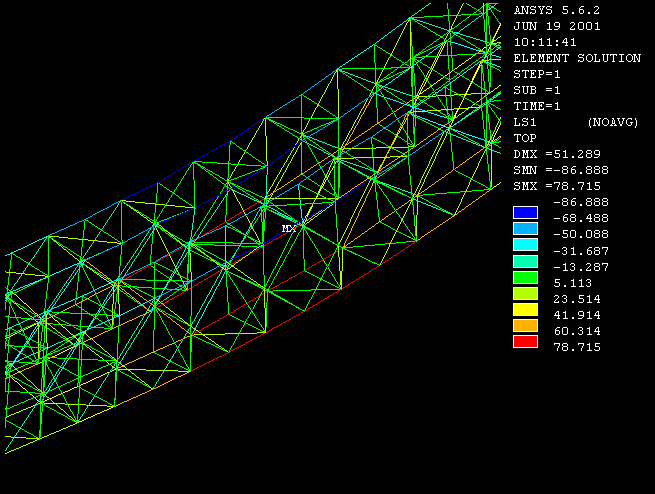Image resolution: width=655 pixels, height=494 pixels.
Task: Select the 10:11:41 timestamp
Action: tap(545, 42)
